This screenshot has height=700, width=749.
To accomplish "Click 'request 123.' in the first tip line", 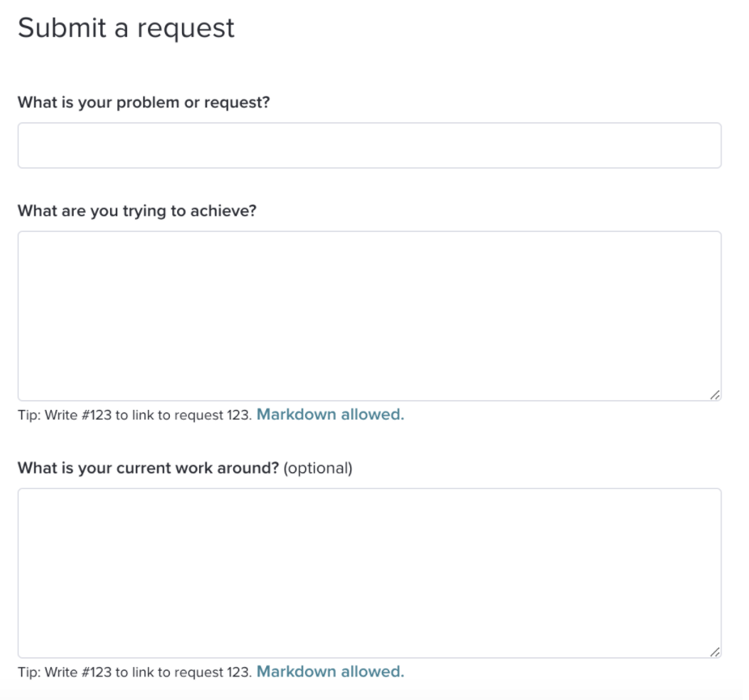I will click(x=213, y=415).
